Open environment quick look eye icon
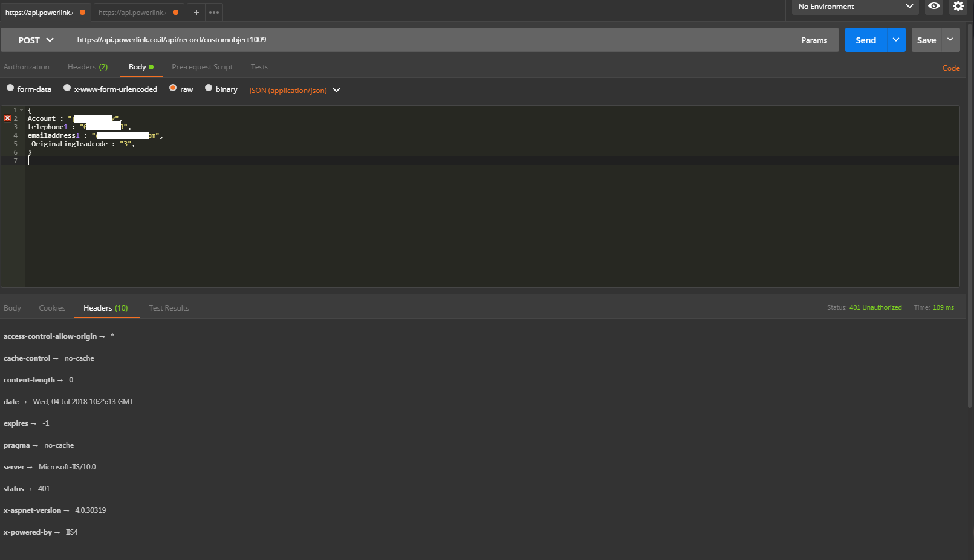The height and width of the screenshot is (560, 974). (x=934, y=7)
